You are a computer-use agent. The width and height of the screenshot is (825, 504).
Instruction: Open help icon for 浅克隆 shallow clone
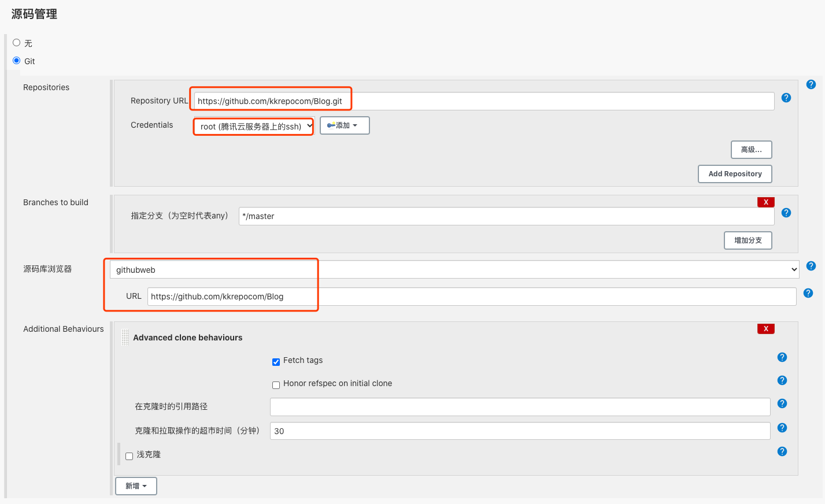pos(782,451)
